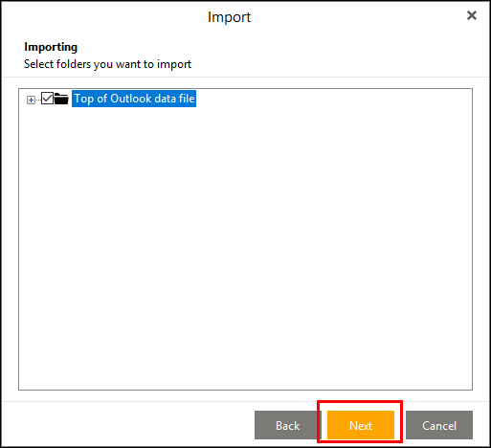The image size is (491, 448).
Task: Click the black folder icon in tree
Action: [x=61, y=99]
